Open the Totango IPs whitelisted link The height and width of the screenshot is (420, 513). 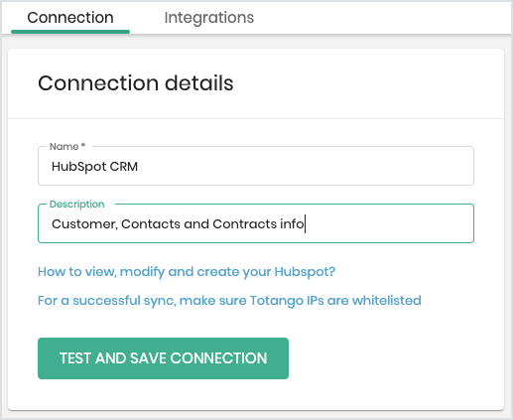click(x=229, y=301)
